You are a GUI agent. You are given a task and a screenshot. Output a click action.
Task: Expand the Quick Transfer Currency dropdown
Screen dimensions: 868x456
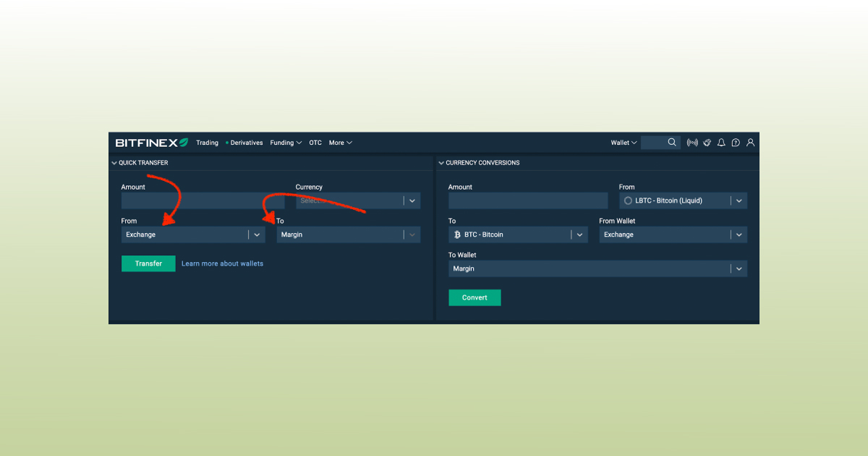click(x=412, y=200)
